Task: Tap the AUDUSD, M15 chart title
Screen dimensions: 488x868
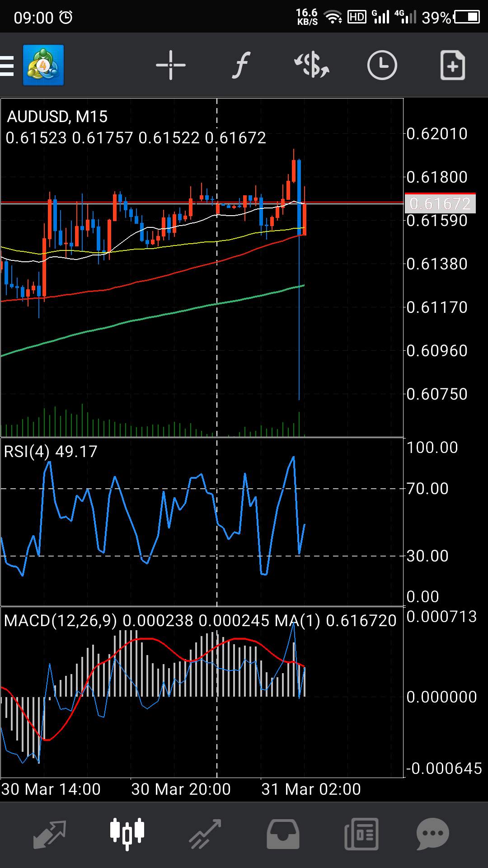Action: click(57, 117)
